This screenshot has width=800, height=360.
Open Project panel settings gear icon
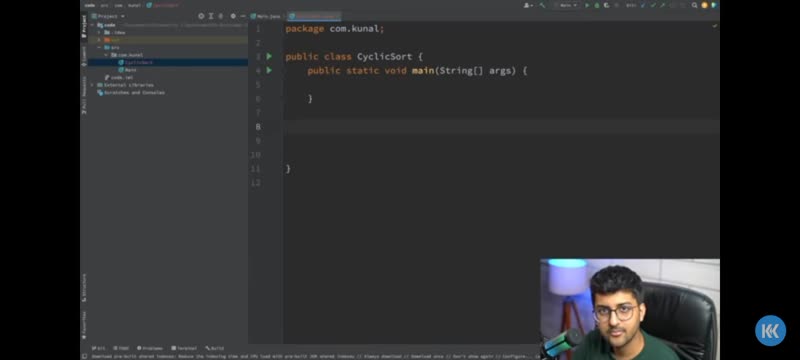click(x=233, y=16)
